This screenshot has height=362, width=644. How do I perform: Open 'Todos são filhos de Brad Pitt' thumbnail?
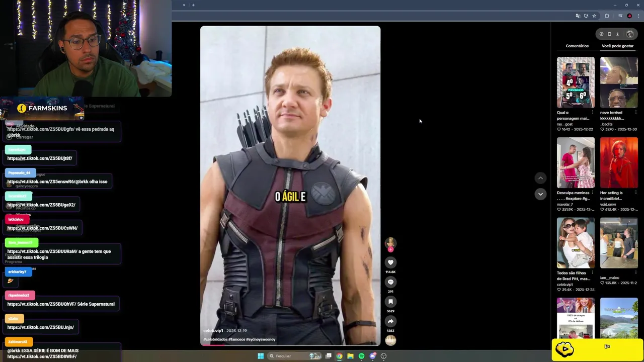pos(576,243)
